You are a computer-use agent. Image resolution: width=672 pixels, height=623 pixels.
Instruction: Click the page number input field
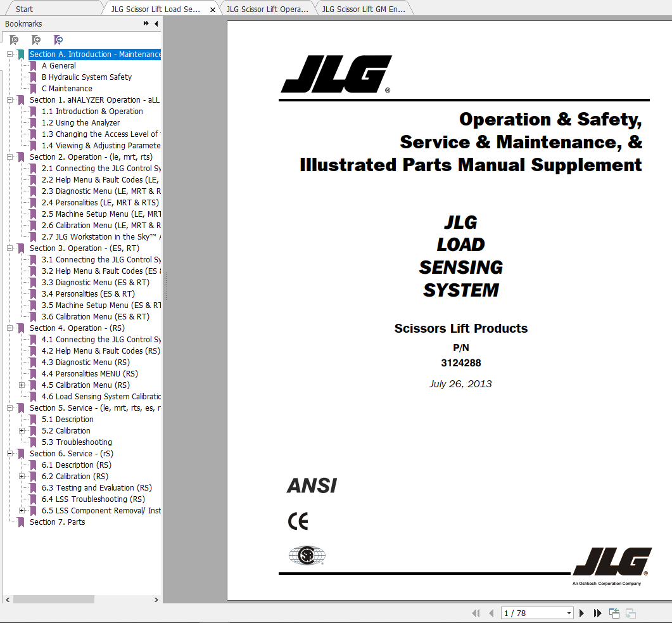(x=533, y=613)
